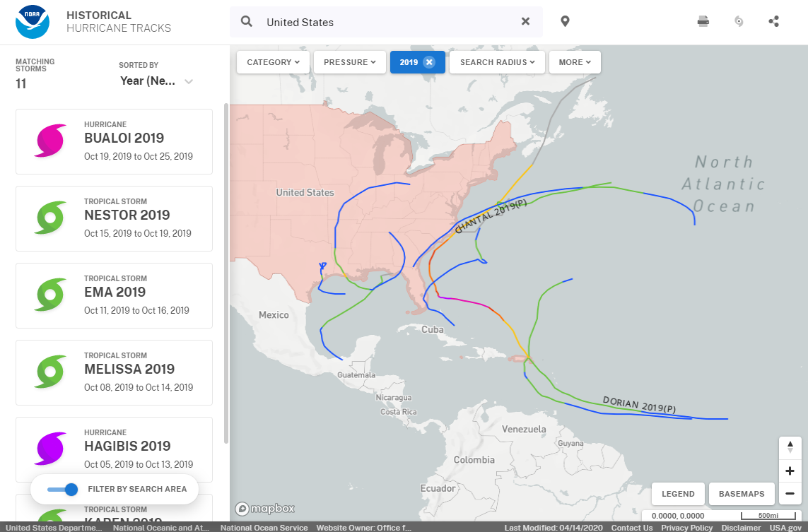The width and height of the screenshot is (808, 532).
Task: Open the Pressure filter dropdown
Action: (350, 62)
